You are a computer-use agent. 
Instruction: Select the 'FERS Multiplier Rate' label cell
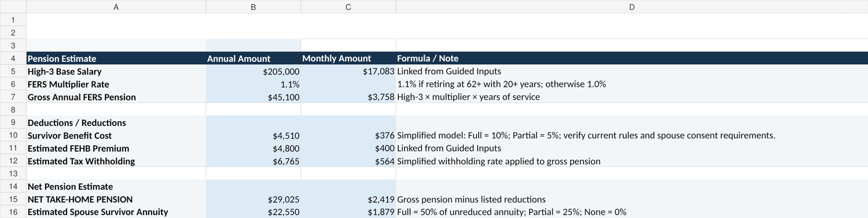click(x=116, y=84)
